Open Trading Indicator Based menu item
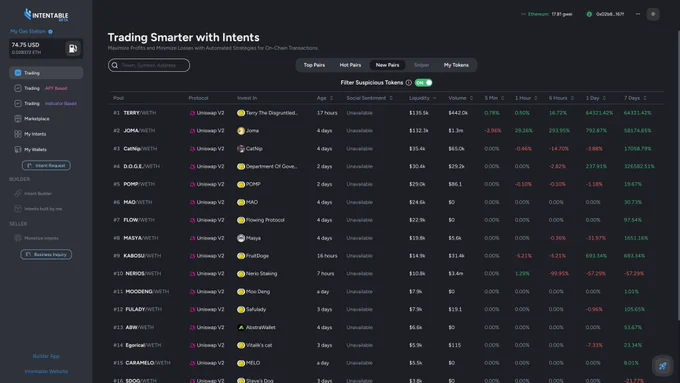680x383 pixels. tap(46, 103)
